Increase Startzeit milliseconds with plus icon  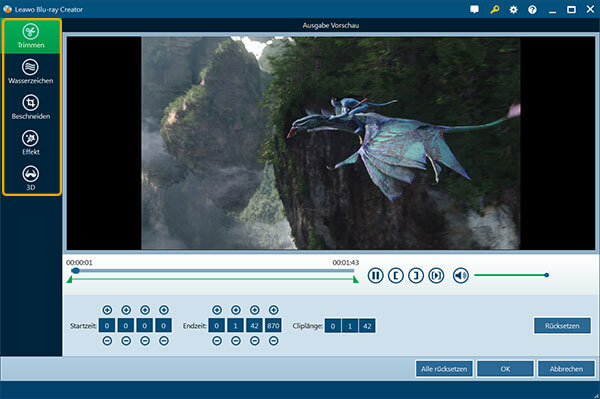[x=164, y=310]
